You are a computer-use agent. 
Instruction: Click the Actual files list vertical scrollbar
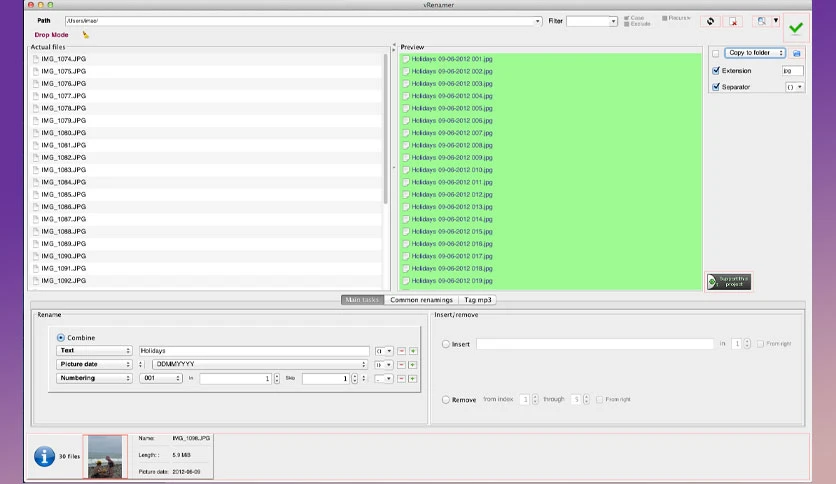(x=385, y=128)
